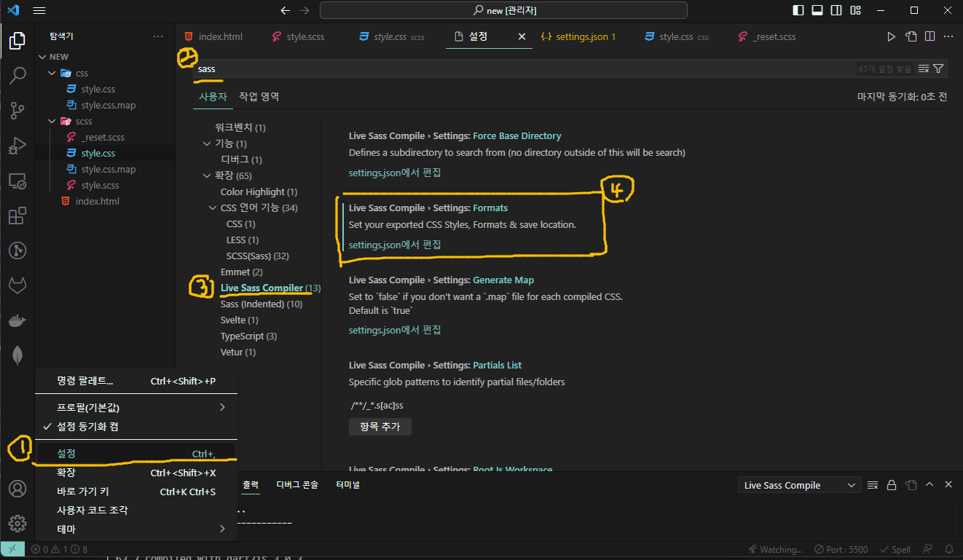Maximize the panel with the up chevron

929,485
